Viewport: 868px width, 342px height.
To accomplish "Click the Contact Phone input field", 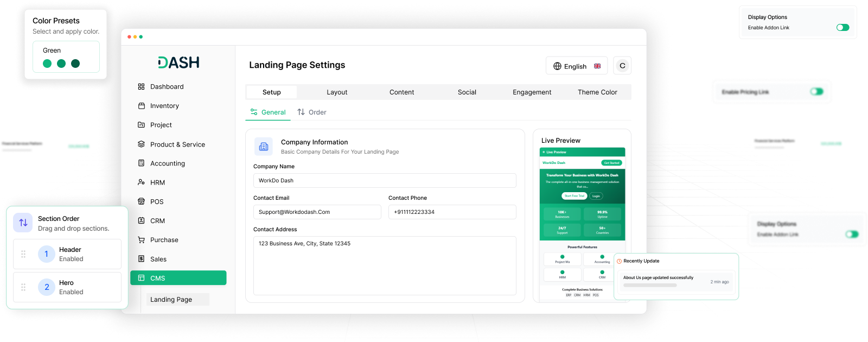I will click(x=452, y=212).
